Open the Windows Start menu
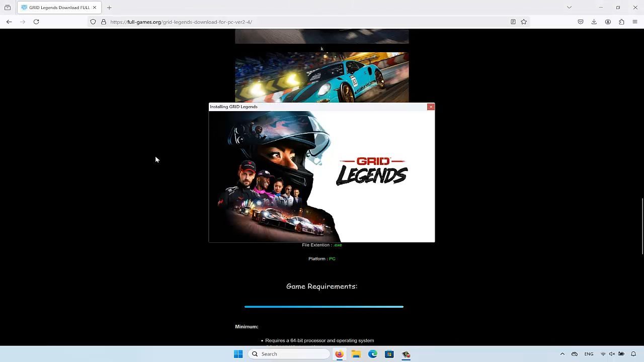Image resolution: width=644 pixels, height=362 pixels. 238,354
